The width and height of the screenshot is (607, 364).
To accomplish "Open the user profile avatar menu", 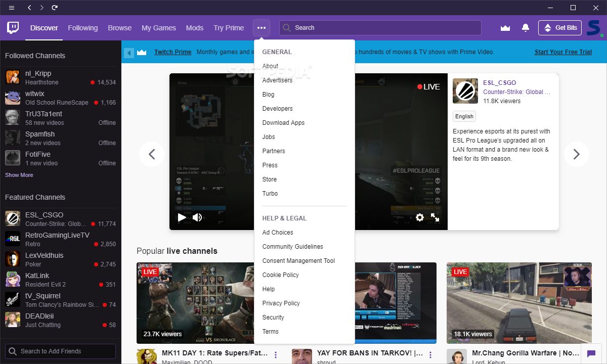I will [595, 28].
